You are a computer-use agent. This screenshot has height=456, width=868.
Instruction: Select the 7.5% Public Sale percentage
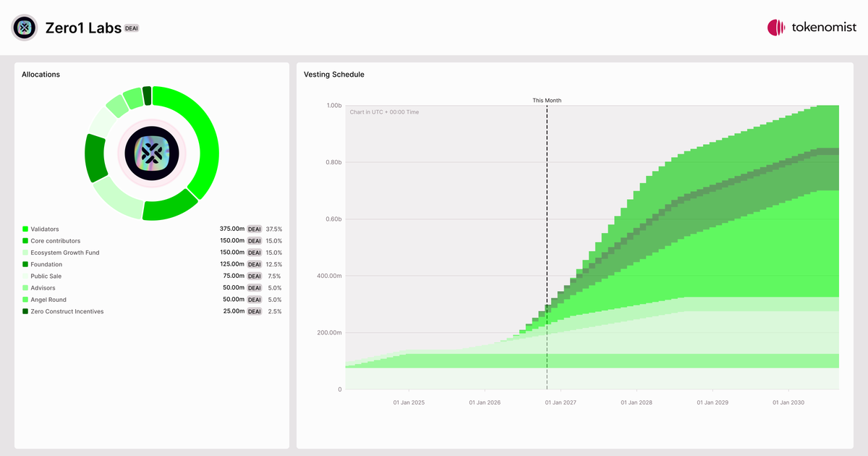[276, 276]
